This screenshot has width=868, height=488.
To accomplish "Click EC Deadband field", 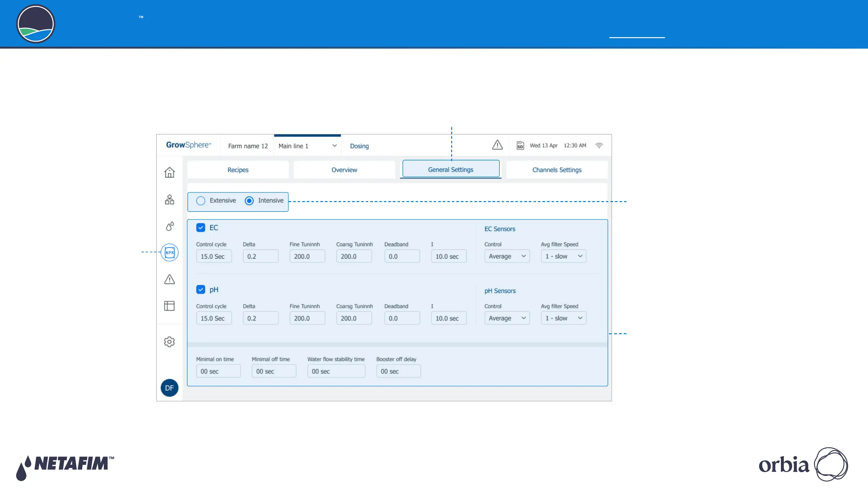I will [x=402, y=256].
